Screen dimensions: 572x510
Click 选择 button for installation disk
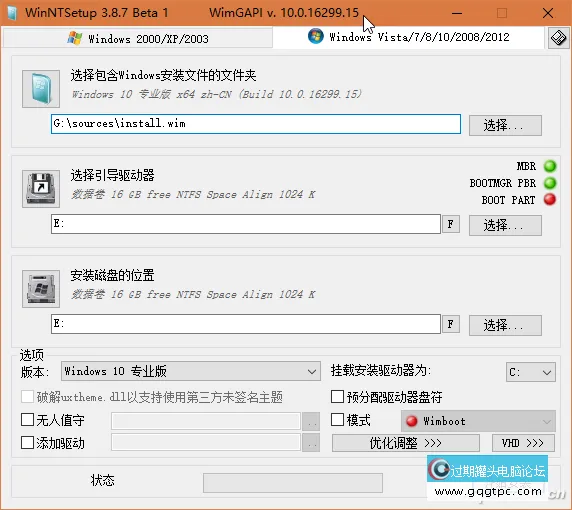click(x=505, y=325)
